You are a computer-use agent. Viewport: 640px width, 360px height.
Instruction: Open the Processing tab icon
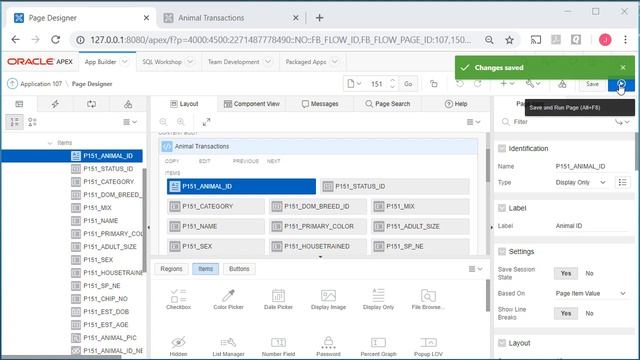click(x=91, y=104)
